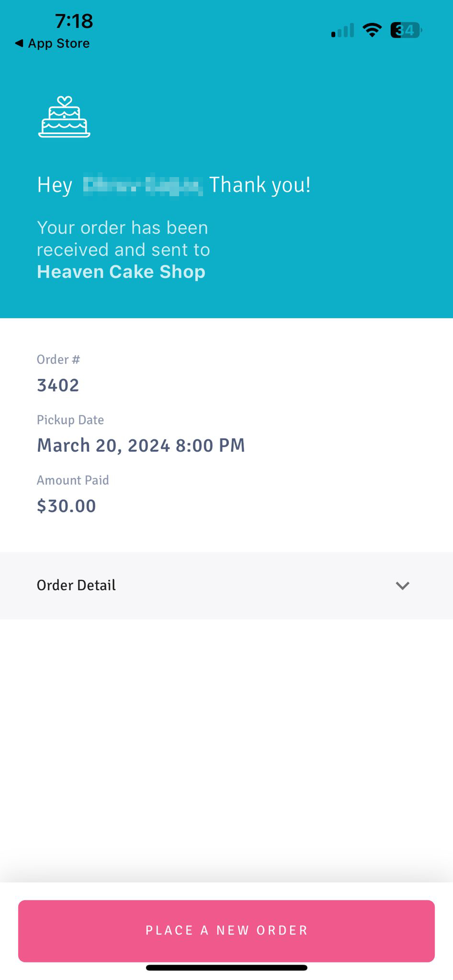Click the Order Detail chevron arrow
453x980 pixels.
click(402, 586)
